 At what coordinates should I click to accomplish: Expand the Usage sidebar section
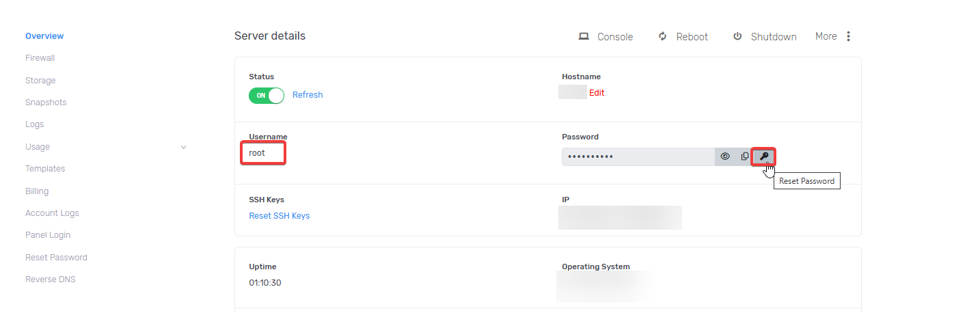tap(183, 147)
